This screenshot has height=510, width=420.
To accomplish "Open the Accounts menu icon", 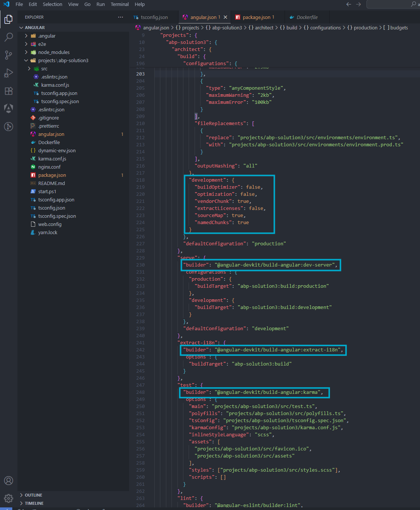I will 9,481.
